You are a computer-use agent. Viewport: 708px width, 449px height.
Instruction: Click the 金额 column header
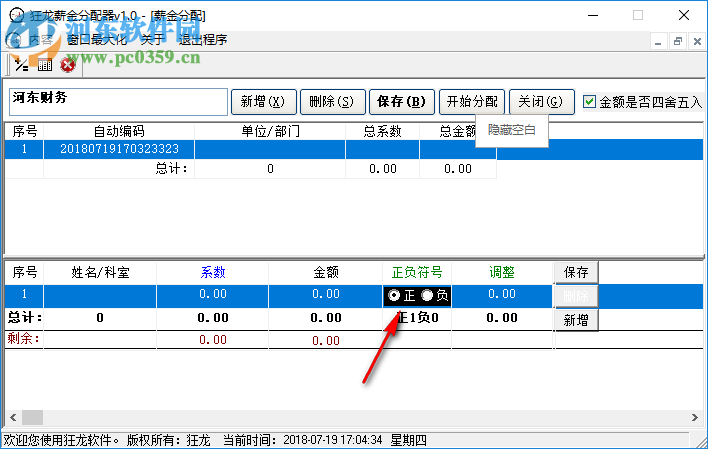(326, 272)
